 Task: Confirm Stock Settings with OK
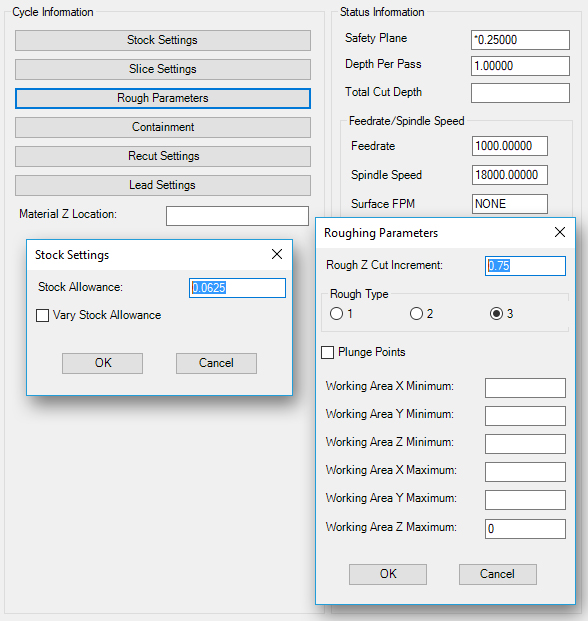[x=103, y=363]
